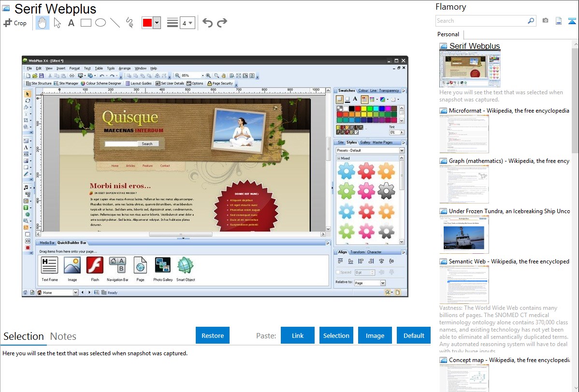Open the File menu in WebPlus
Screen dimensions: 579x392
(x=29, y=68)
